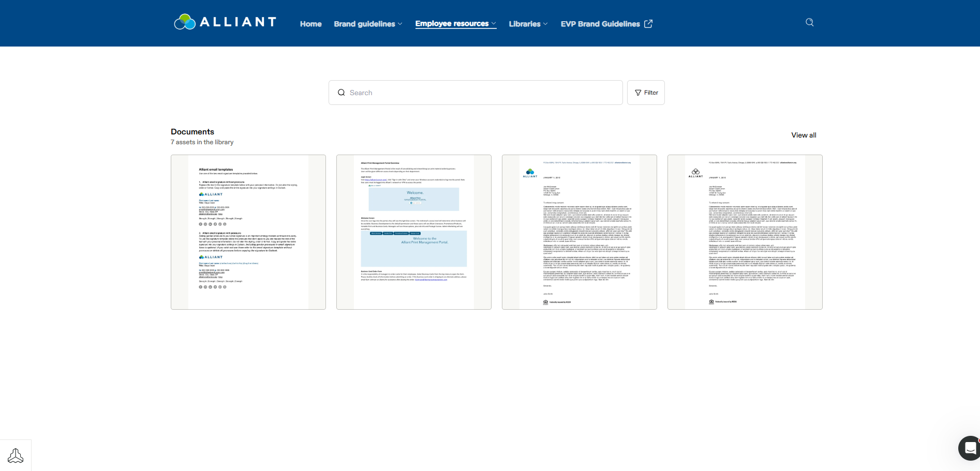980x471 pixels.
Task: Click the '7 assets in the library' text
Action: [x=202, y=142]
